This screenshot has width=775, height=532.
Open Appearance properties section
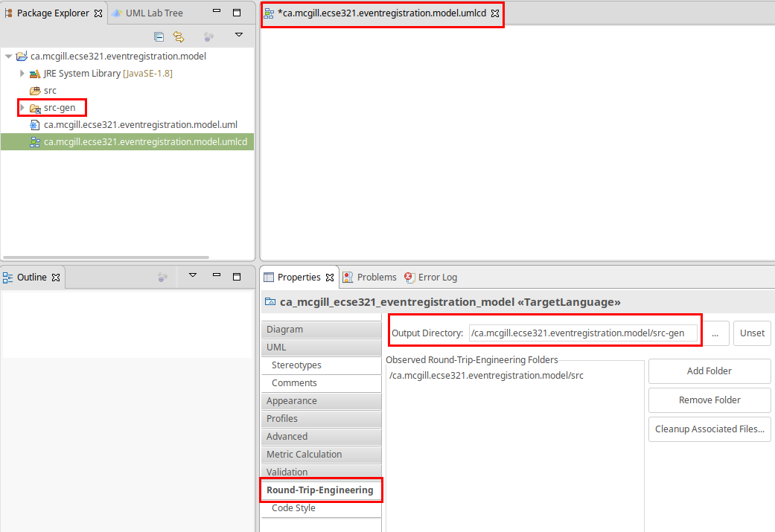322,400
